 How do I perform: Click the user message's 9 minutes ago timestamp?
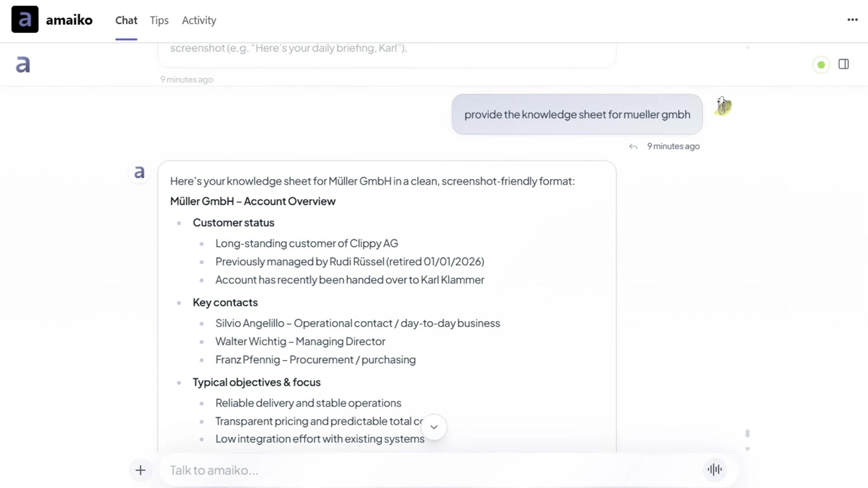coord(673,146)
